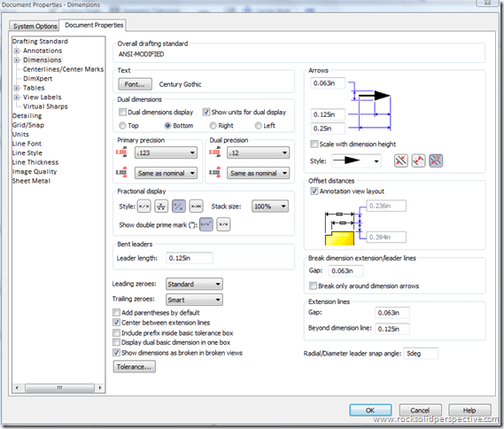The image size is (504, 429).
Task: Click the Cancel button
Action: pos(420,410)
